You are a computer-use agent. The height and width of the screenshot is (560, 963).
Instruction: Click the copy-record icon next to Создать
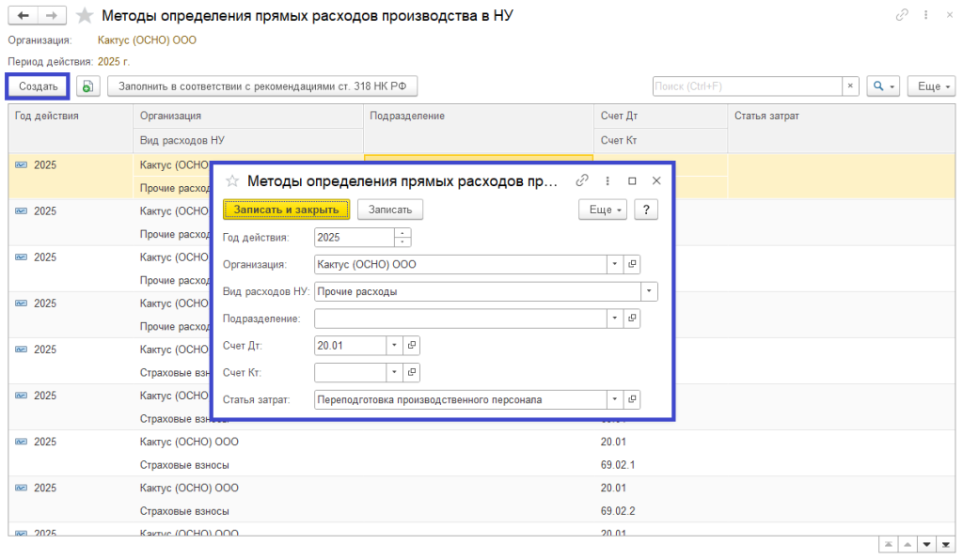(87, 86)
